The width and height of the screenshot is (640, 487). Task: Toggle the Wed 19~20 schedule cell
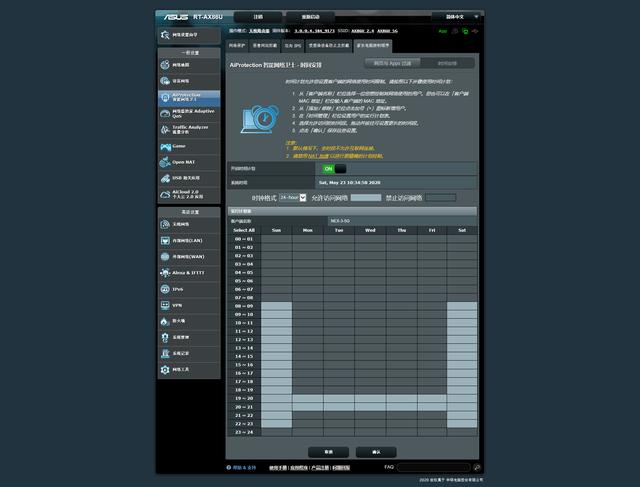pyautogui.click(x=370, y=398)
